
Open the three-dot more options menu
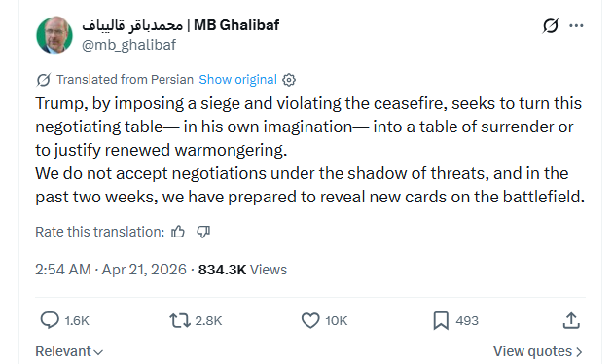576,26
